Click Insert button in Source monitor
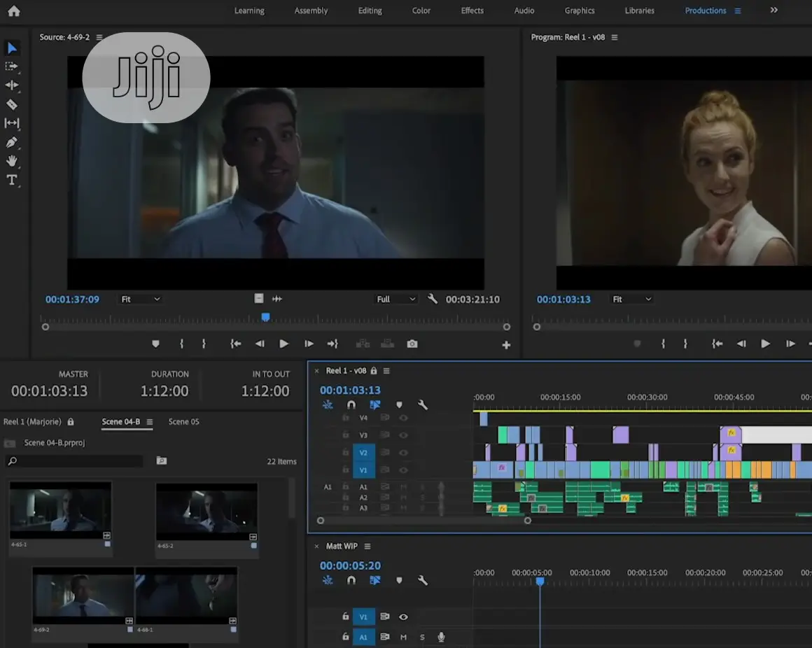Screen dimensions: 812x648 (363, 344)
